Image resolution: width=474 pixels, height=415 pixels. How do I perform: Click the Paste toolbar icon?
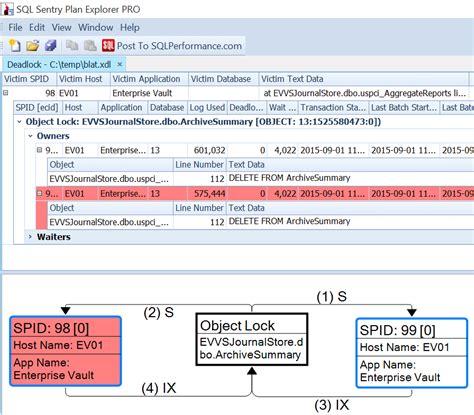pyautogui.click(x=90, y=45)
